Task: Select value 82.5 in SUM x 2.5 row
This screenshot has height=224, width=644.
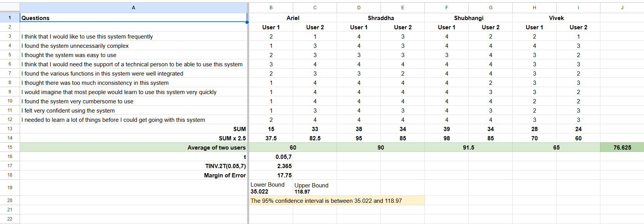Action: [315, 138]
